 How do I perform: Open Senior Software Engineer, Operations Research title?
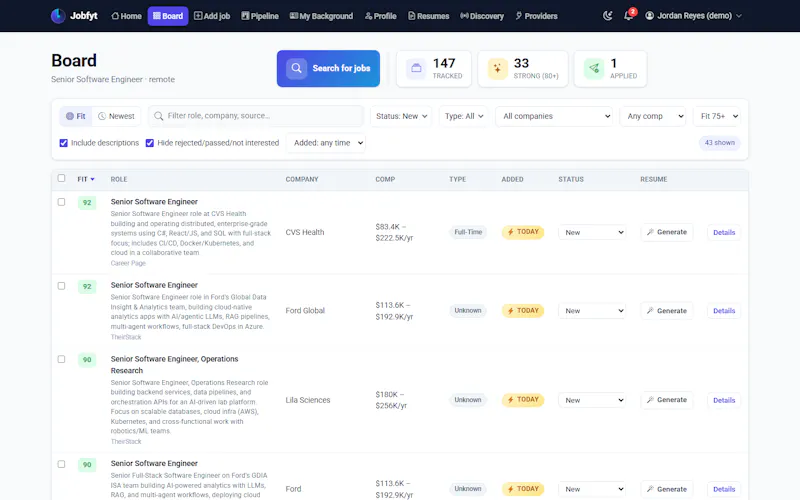pyautogui.click(x=174, y=365)
